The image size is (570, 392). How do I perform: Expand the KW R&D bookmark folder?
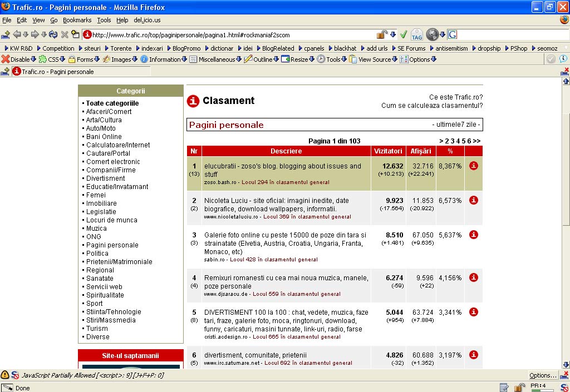click(x=18, y=48)
